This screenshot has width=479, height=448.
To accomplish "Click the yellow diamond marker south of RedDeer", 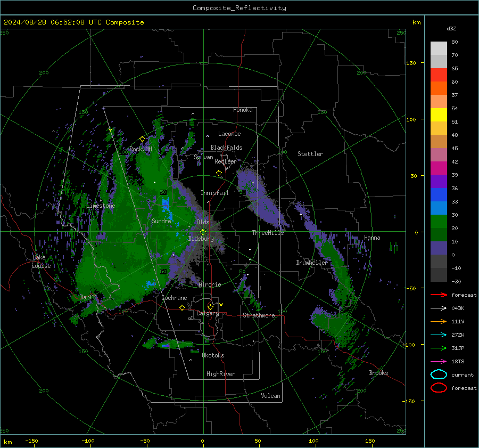I will (x=219, y=173).
